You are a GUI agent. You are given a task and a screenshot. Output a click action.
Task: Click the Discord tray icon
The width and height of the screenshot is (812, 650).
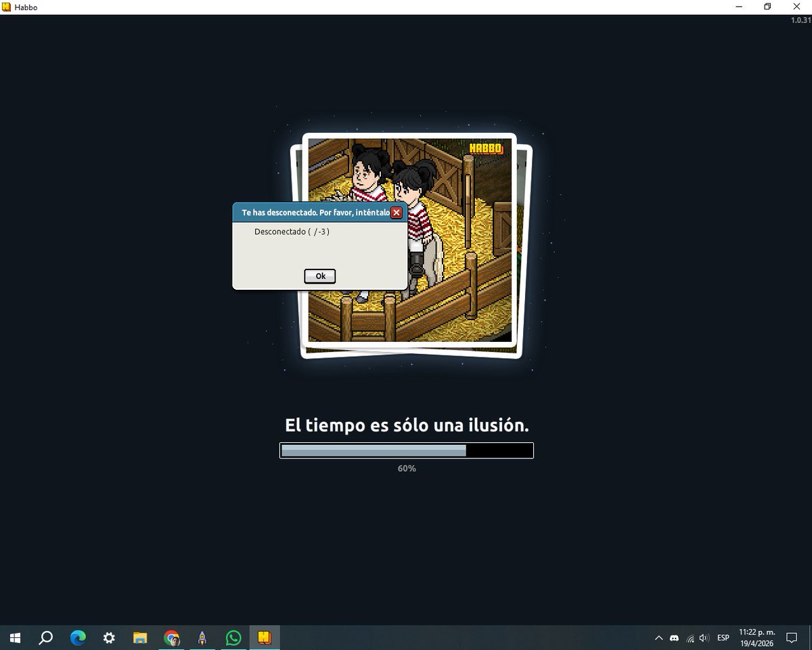pyautogui.click(x=674, y=638)
